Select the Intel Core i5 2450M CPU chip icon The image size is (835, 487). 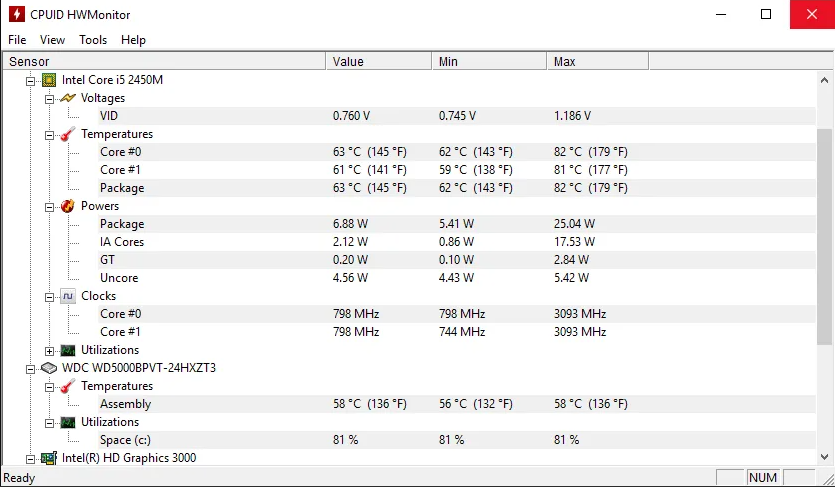pyautogui.click(x=49, y=80)
